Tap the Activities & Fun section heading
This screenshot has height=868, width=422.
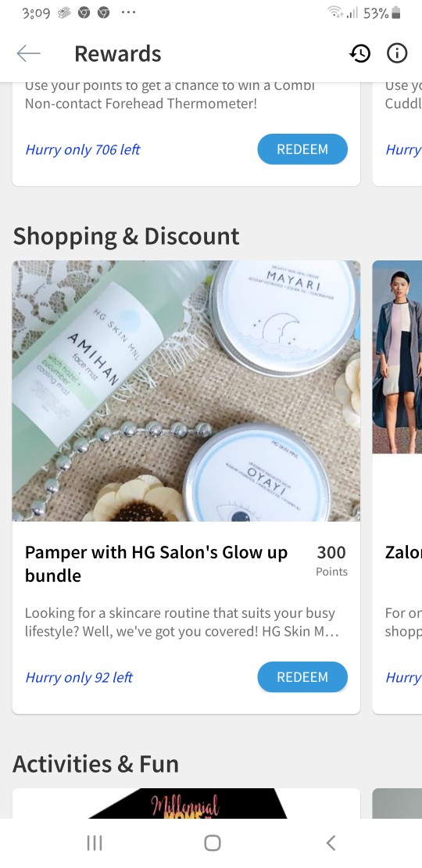pyautogui.click(x=95, y=764)
